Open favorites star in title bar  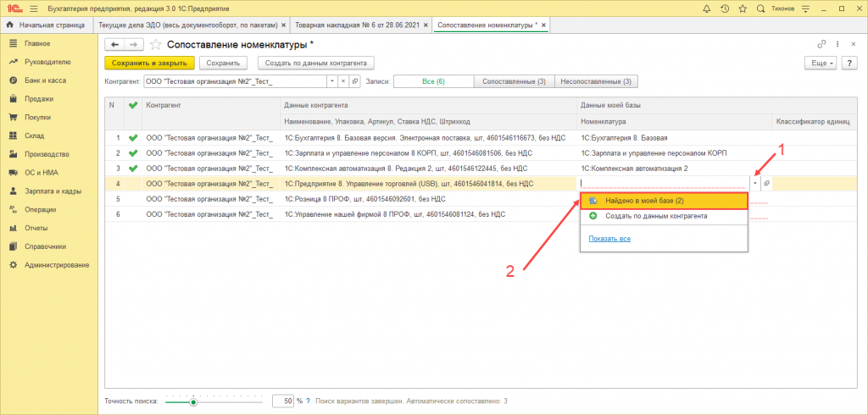tap(743, 8)
